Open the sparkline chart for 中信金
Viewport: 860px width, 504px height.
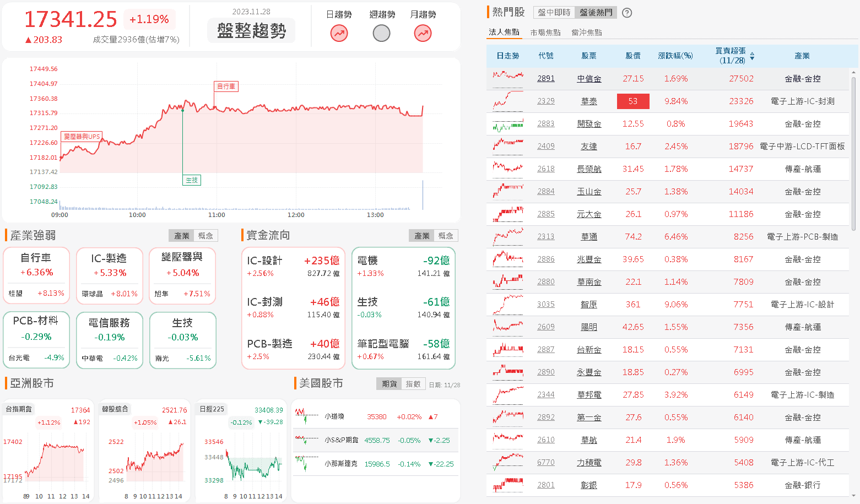pyautogui.click(x=508, y=79)
